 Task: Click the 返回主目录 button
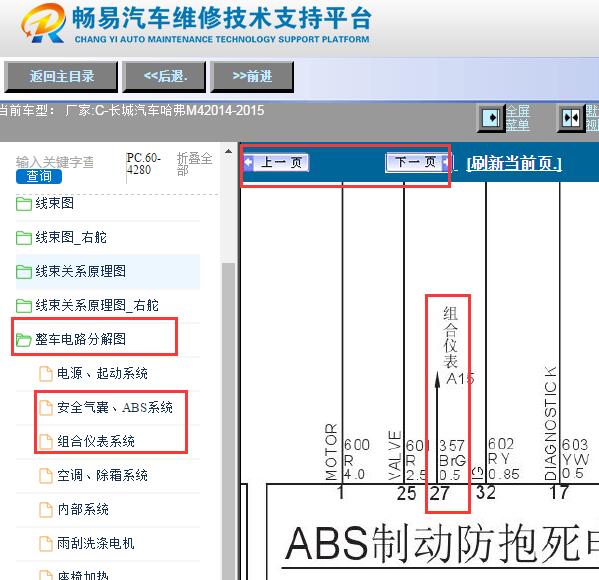point(61,77)
